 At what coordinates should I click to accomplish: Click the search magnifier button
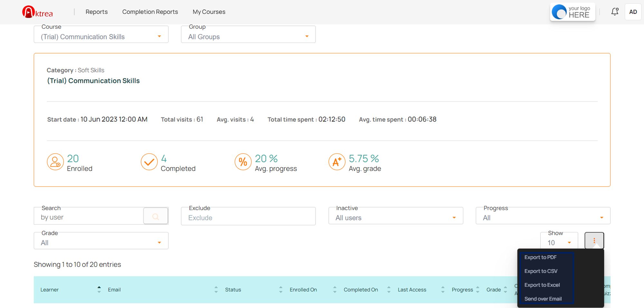click(x=156, y=216)
